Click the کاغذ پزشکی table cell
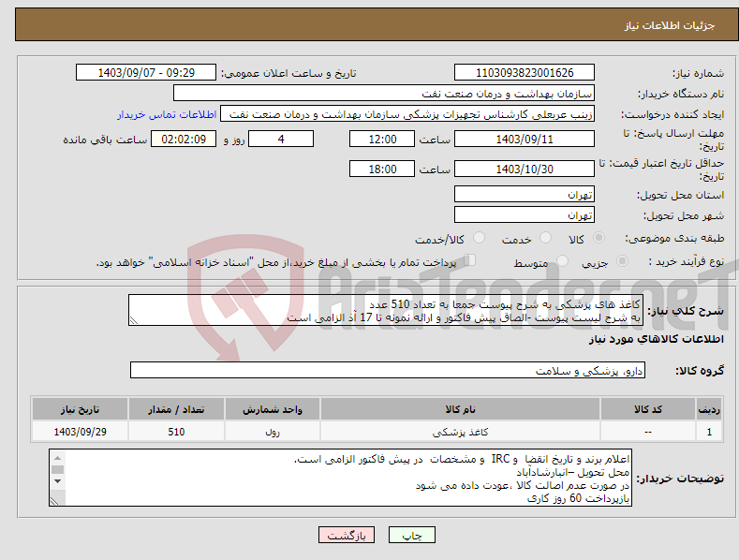This screenshot has width=739, height=560. point(460,432)
